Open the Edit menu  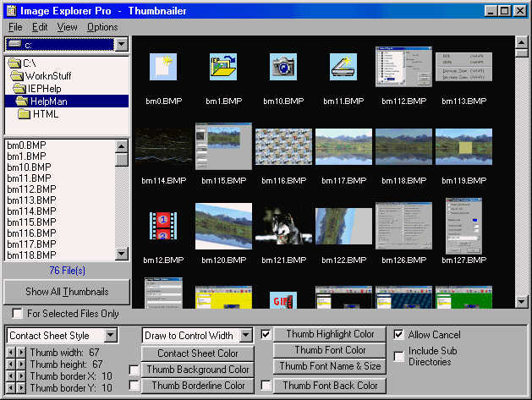tap(40, 27)
